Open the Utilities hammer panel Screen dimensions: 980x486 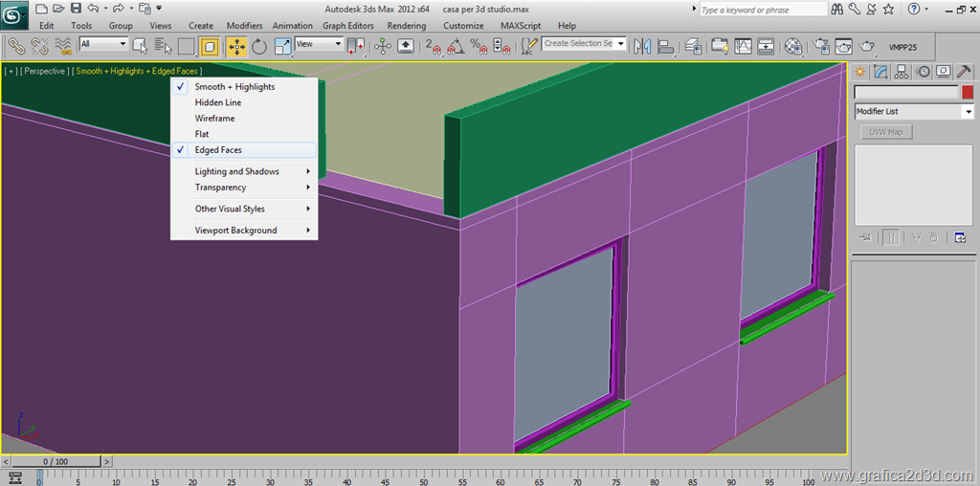[x=965, y=72]
